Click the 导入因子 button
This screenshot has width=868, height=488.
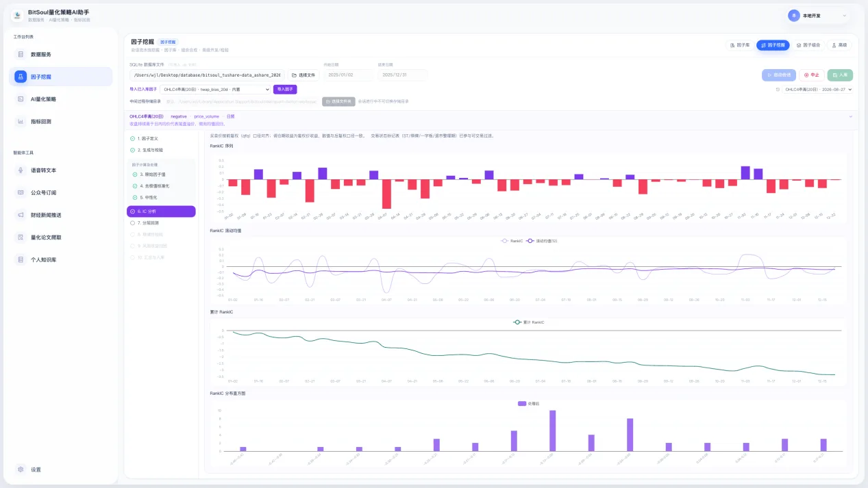coord(285,89)
